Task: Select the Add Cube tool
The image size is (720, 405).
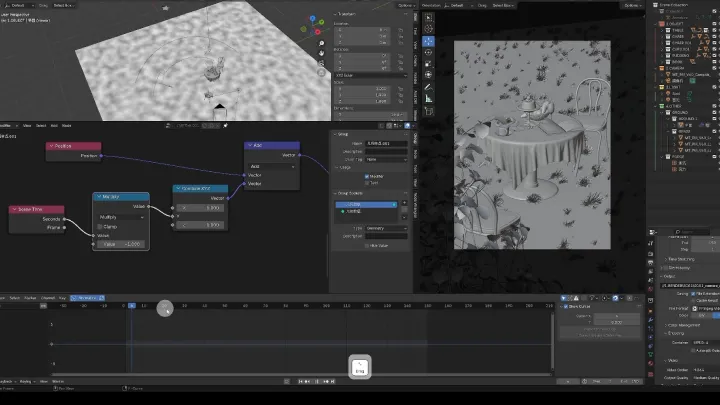Action: pos(428,111)
